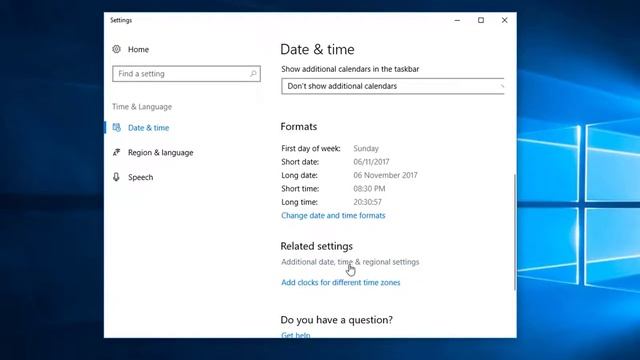Click the Speech microphone icon
This screenshot has width=640, height=360.
116,177
